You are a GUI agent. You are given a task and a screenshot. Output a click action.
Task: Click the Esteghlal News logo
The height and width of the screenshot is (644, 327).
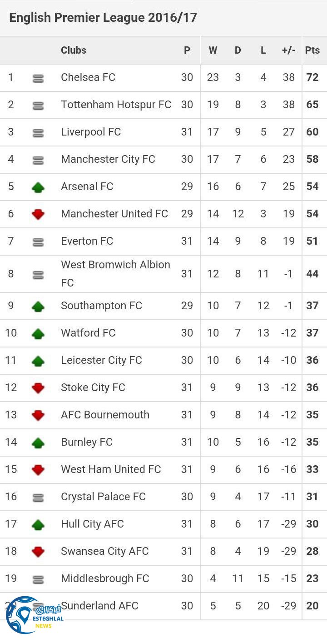click(x=33, y=615)
